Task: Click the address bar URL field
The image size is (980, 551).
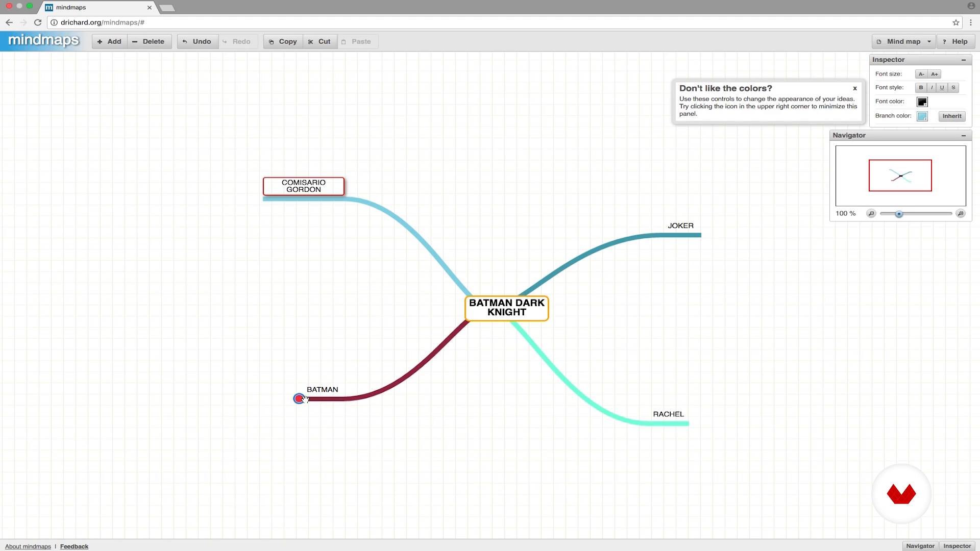Action: (505, 22)
